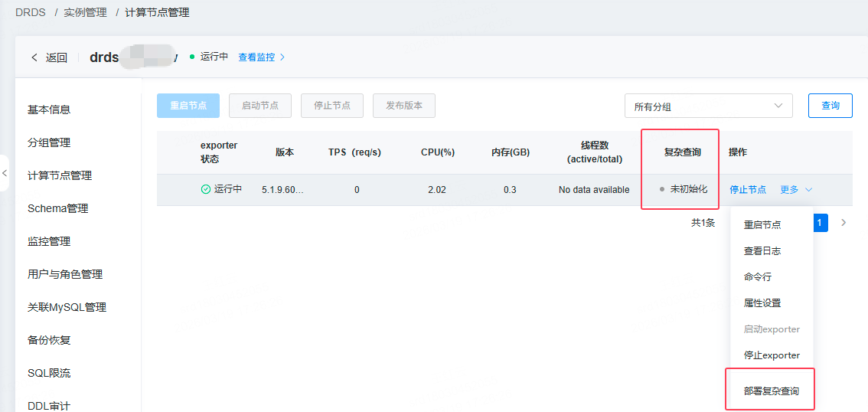
Task: Navigate to 实例管理 in the breadcrumb
Action: [85, 12]
